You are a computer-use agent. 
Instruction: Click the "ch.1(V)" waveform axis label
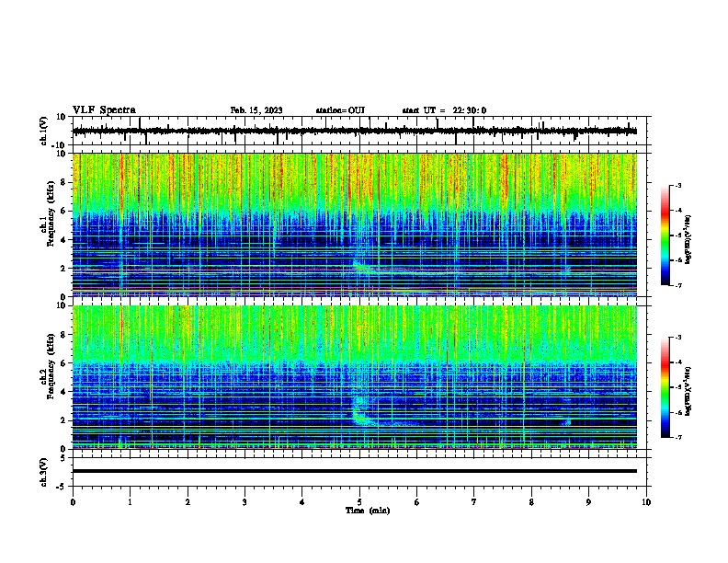point(44,131)
